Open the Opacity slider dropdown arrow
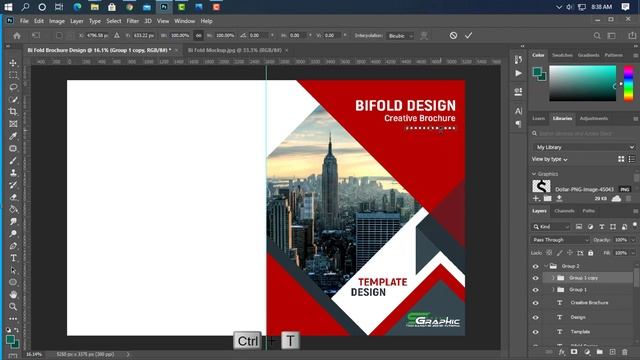Image resolution: width=640 pixels, height=360 pixels. (x=633, y=240)
